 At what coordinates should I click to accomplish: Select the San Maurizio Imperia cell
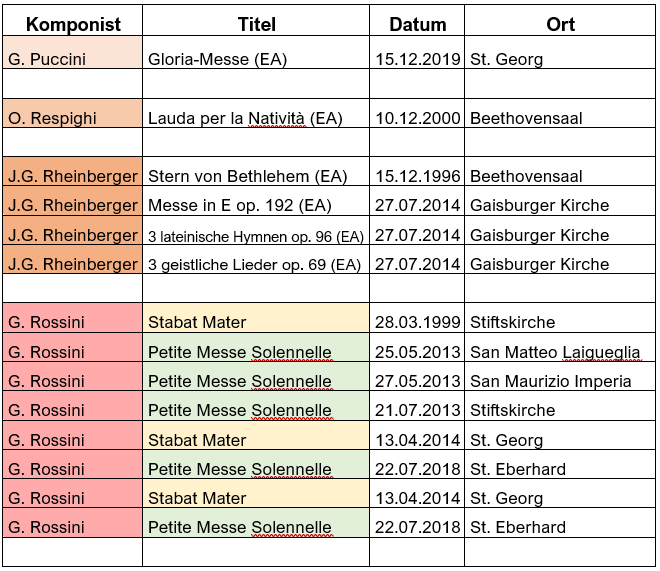[x=560, y=377]
